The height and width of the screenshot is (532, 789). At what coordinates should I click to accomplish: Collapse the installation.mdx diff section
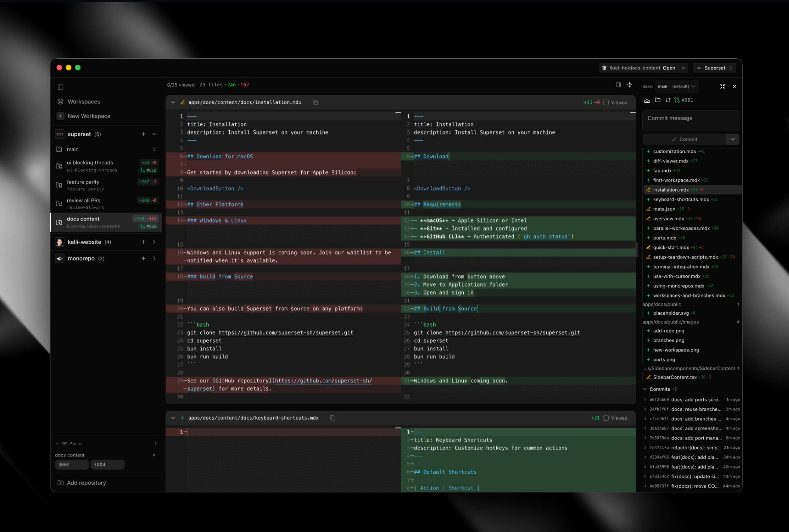click(173, 102)
